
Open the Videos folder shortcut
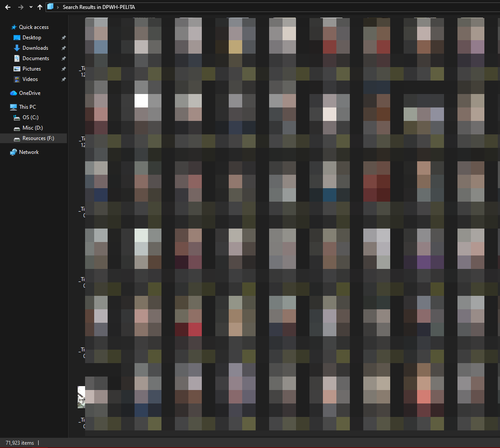(x=30, y=79)
